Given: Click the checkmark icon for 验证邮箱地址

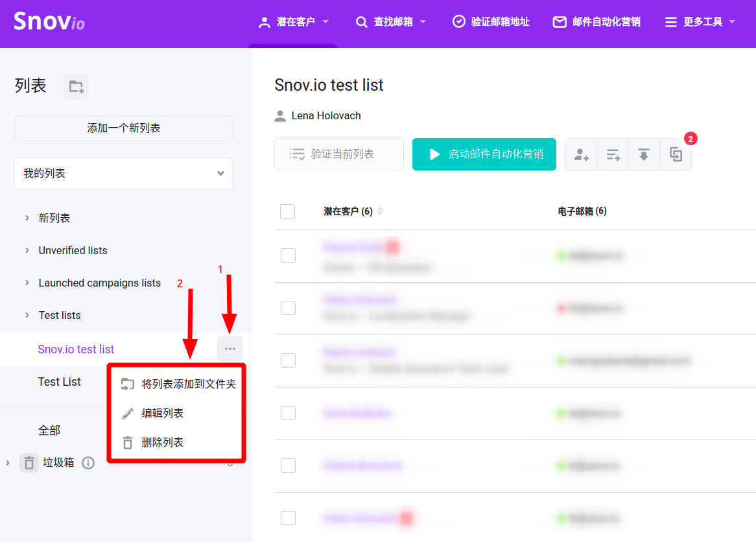Looking at the screenshot, I should 459,21.
